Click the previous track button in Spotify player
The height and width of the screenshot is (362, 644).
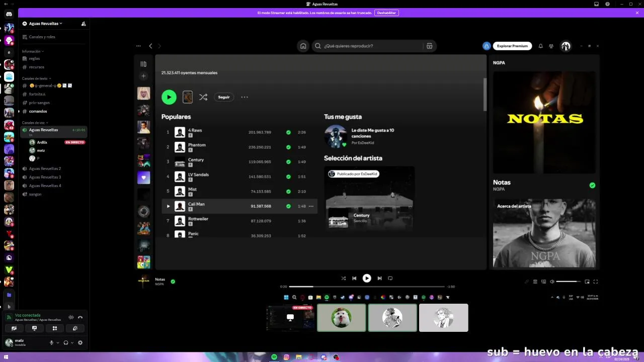[354, 278]
